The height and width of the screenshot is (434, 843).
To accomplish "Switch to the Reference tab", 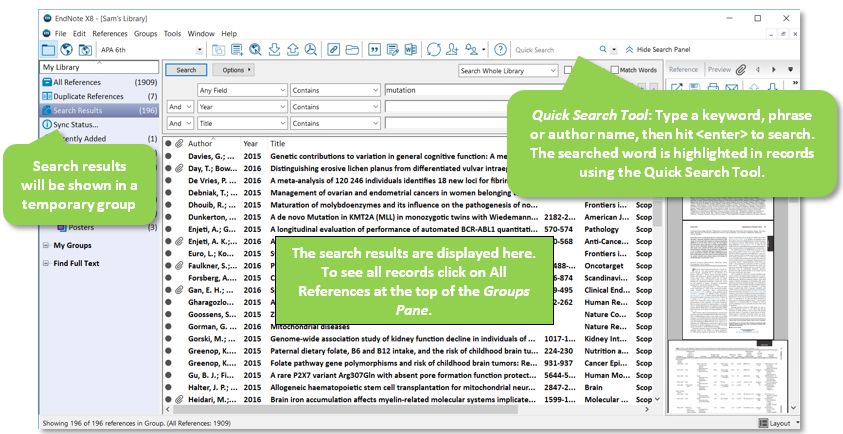I will (683, 69).
